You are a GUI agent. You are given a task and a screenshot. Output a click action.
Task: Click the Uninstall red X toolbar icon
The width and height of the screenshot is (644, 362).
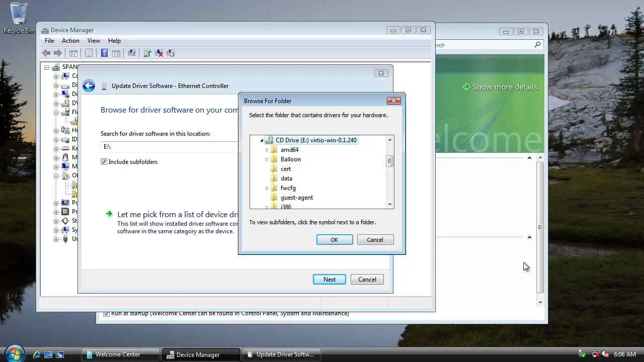tap(159, 53)
